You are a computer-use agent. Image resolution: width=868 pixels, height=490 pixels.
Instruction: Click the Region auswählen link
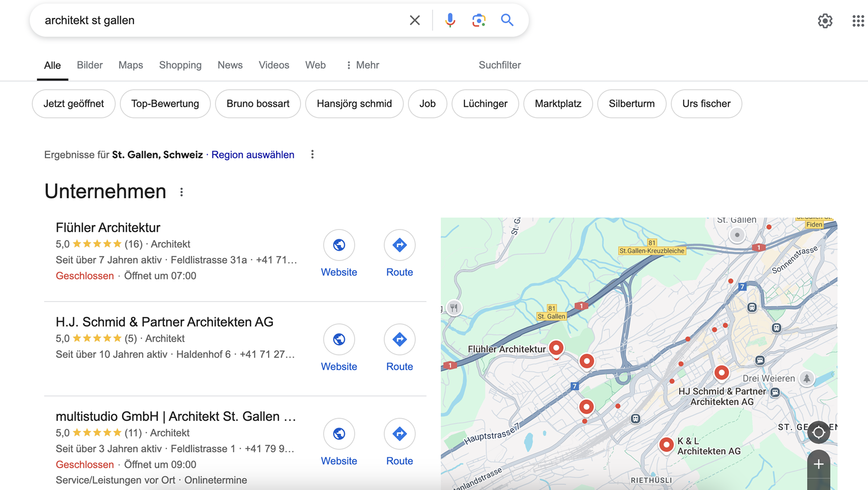(252, 155)
